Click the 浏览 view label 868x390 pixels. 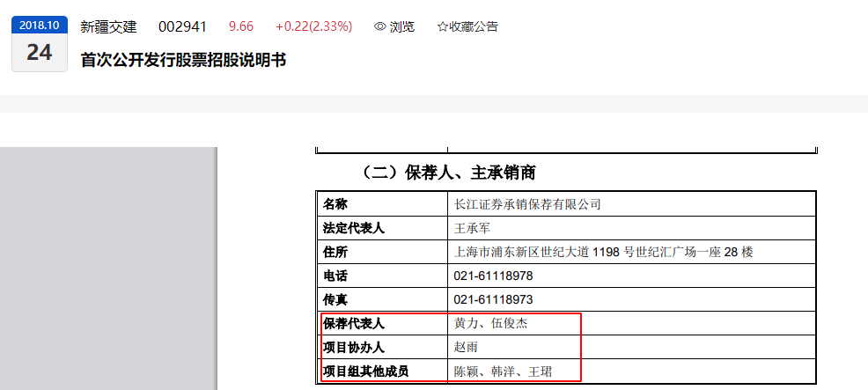[x=402, y=26]
